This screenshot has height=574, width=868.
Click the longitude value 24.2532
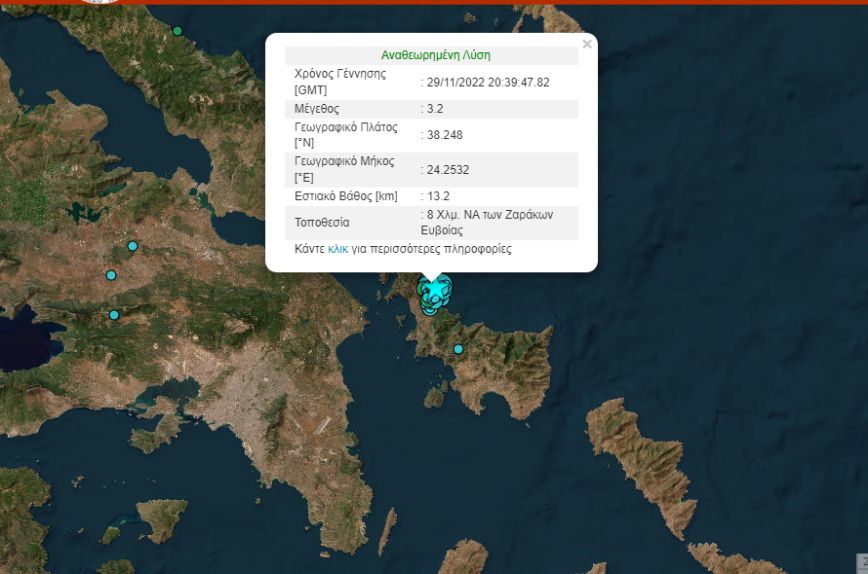447,169
